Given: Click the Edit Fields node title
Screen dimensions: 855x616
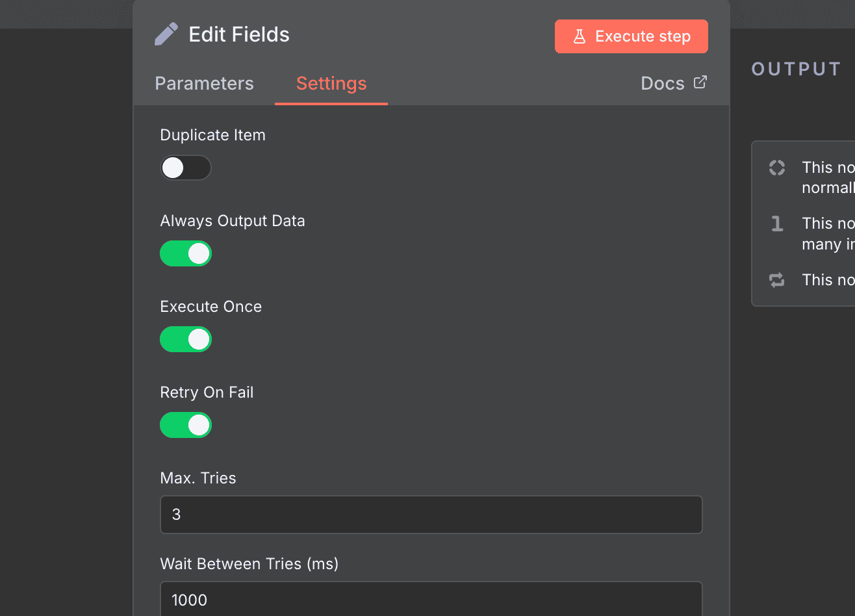Looking at the screenshot, I should (x=238, y=34).
